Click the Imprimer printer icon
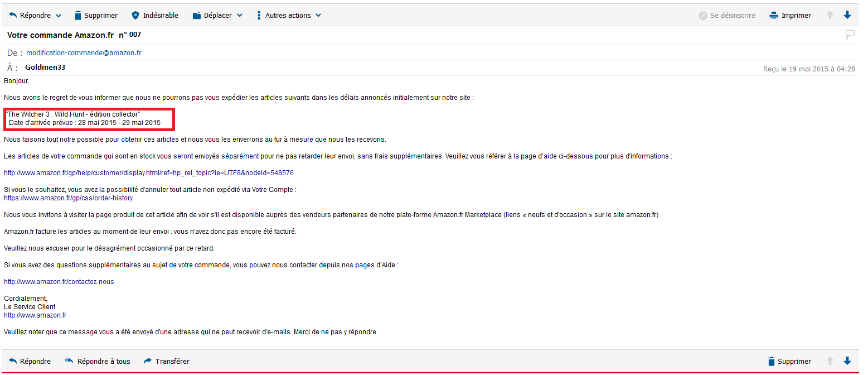 pos(774,16)
